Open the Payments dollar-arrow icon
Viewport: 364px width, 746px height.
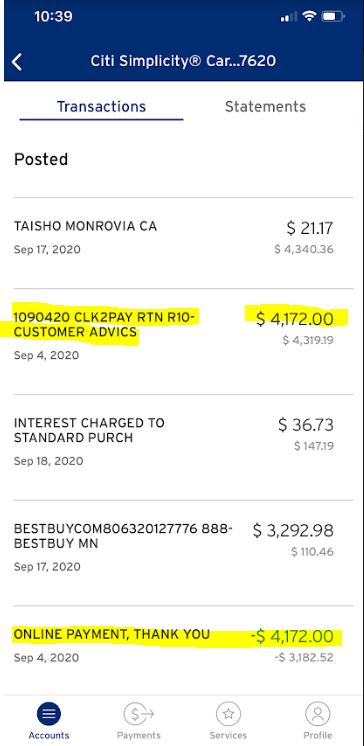138,714
